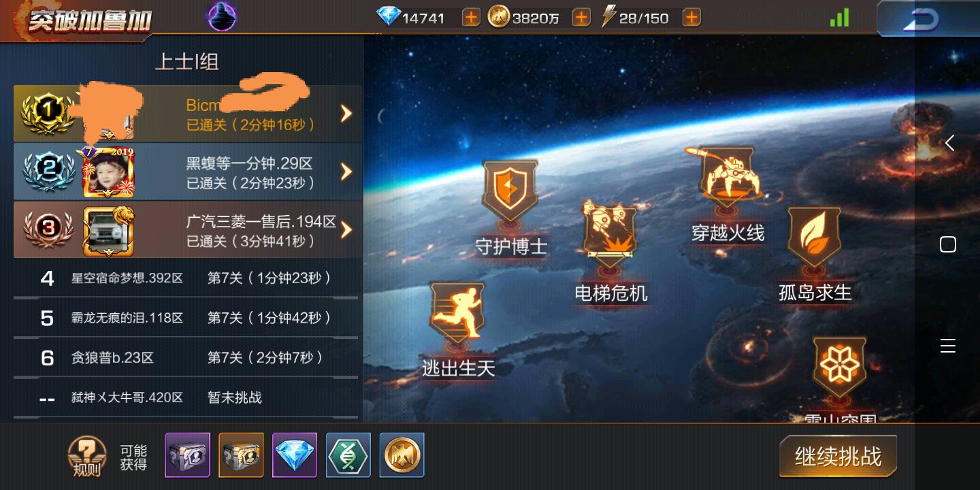Screen dimensions: 980x490
Task: Refill energy with the plus button
Action: (691, 18)
